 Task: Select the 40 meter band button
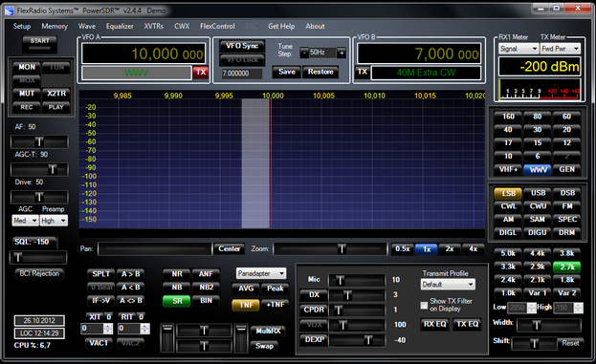(x=508, y=130)
